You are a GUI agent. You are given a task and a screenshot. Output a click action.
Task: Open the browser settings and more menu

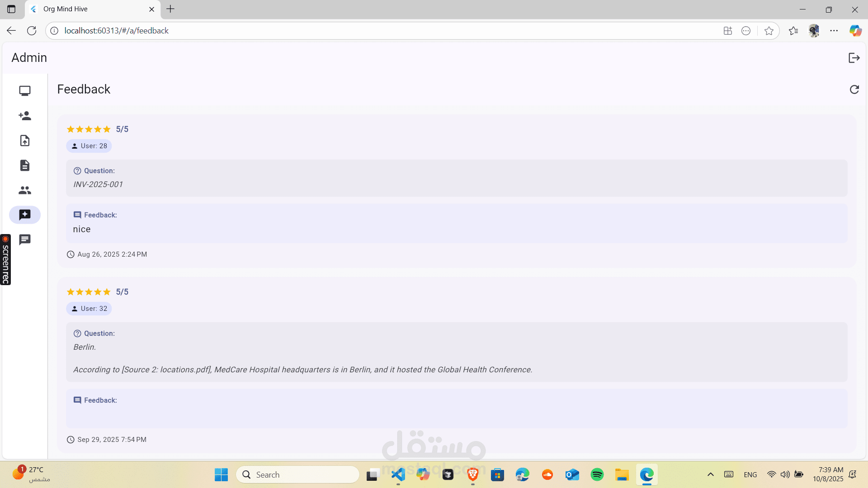[834, 31]
